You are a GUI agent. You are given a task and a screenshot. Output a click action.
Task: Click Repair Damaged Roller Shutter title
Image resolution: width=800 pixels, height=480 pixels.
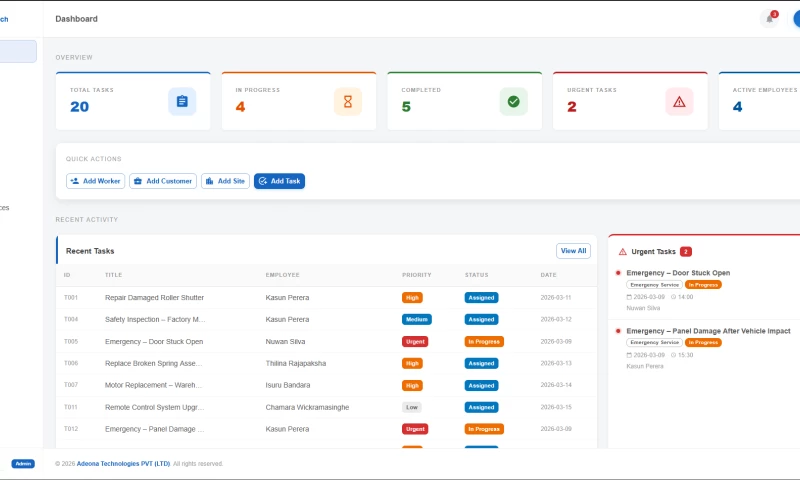click(154, 297)
